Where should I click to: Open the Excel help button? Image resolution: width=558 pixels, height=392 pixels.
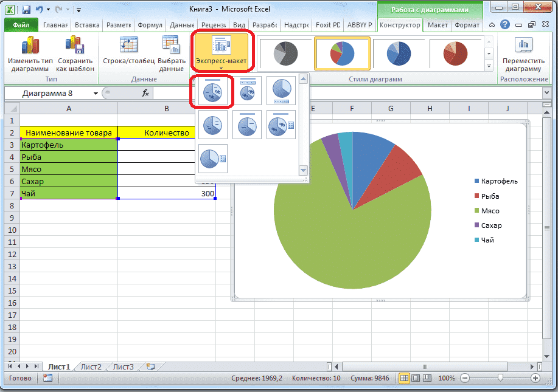pos(504,24)
